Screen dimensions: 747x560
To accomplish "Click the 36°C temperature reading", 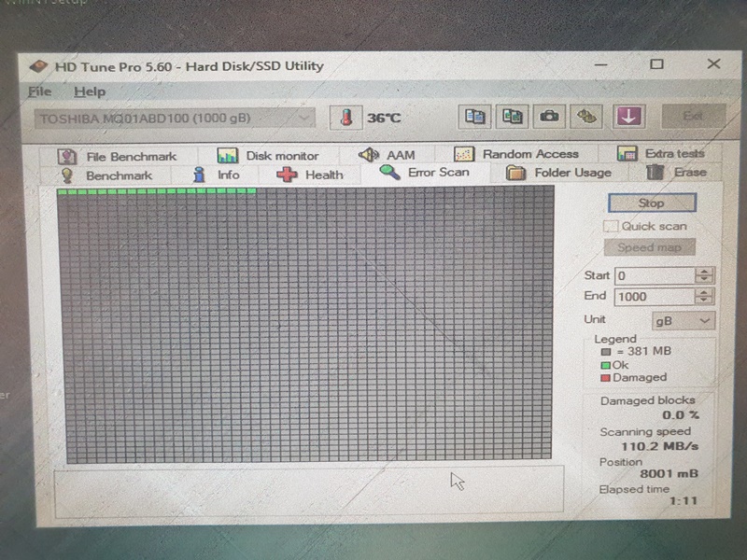I will pyautogui.click(x=384, y=118).
